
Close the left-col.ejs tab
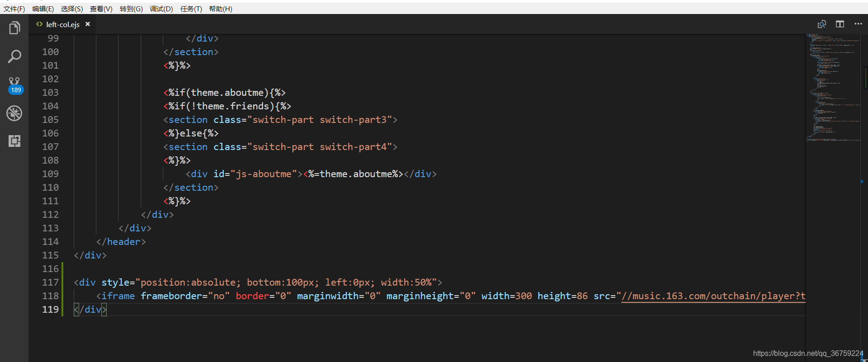[x=88, y=24]
